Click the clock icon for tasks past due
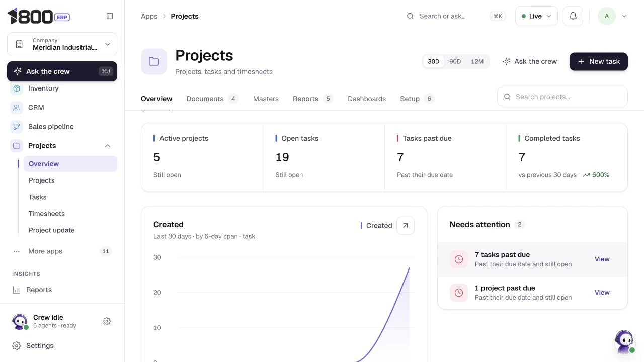 459,259
